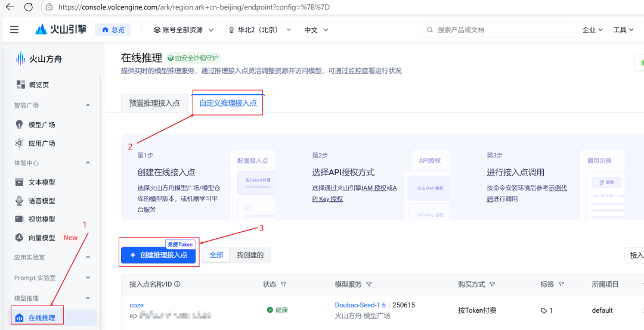Click the 所属项目 column header

[x=605, y=285]
